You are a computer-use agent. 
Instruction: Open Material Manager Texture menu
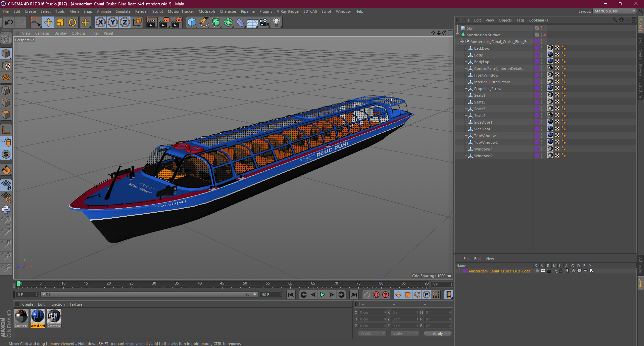(76, 304)
